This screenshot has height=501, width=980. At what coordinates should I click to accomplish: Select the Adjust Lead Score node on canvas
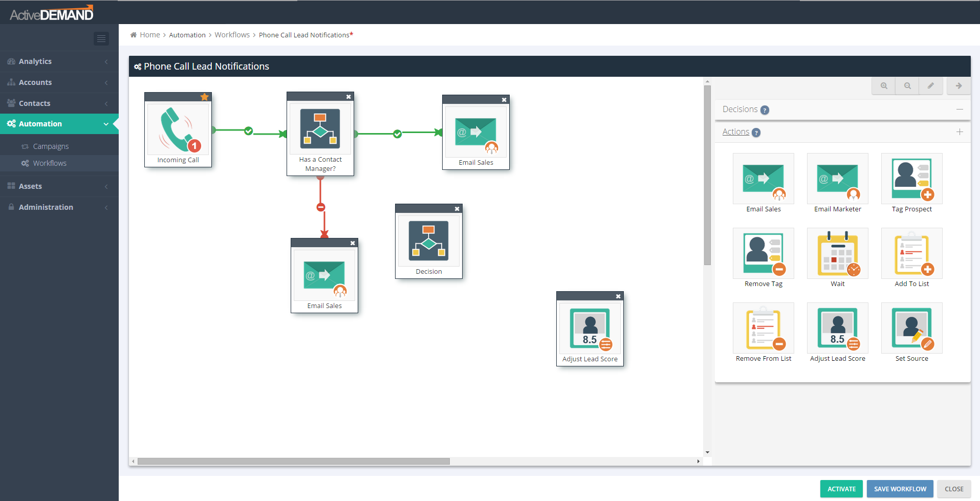(x=590, y=329)
